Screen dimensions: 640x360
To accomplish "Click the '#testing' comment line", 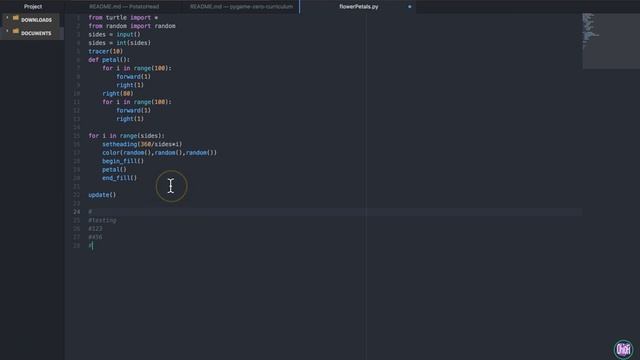I will 102,220.
